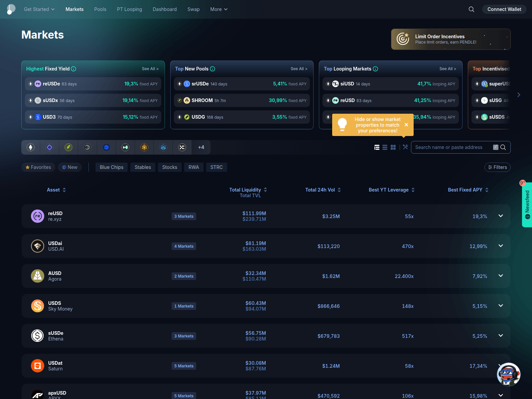
Task: Click Highest Fixed Yield info icon
Action: click(x=73, y=69)
